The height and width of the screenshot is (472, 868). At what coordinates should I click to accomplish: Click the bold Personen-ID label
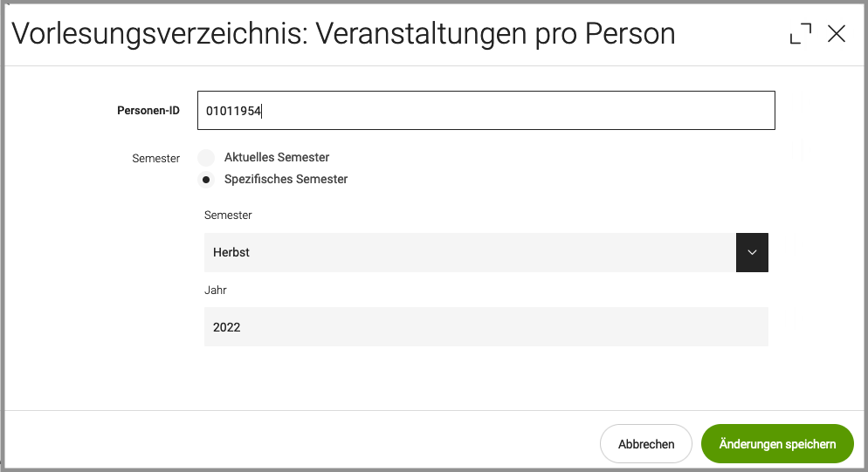point(148,111)
